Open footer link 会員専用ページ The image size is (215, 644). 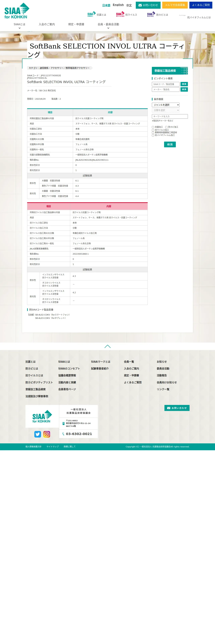tap(67, 389)
